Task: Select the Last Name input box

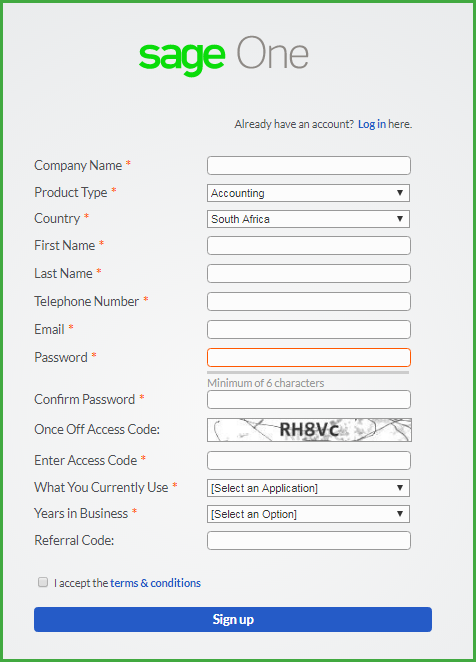Action: 309,274
